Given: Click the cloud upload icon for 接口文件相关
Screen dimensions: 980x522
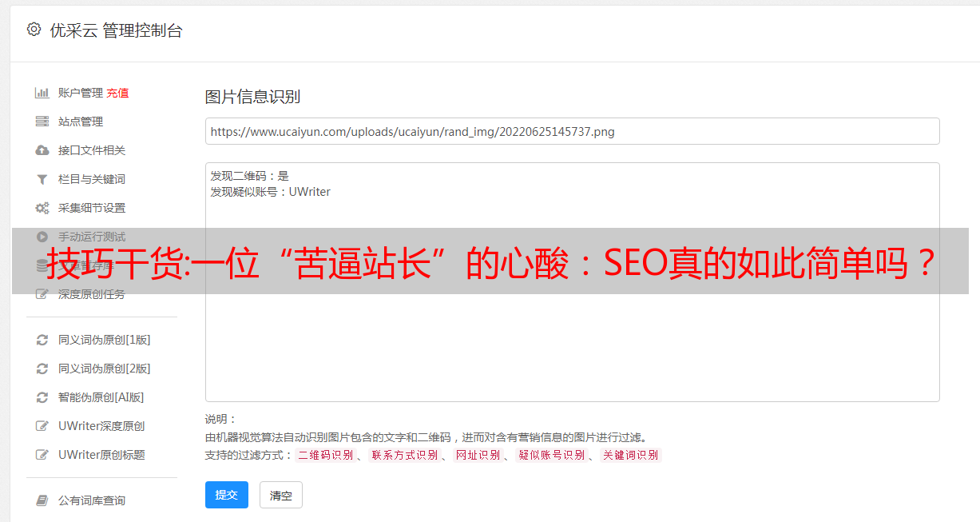Looking at the screenshot, I should (42, 150).
